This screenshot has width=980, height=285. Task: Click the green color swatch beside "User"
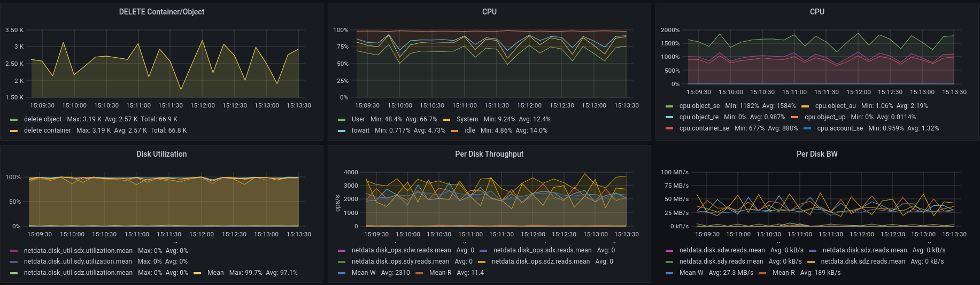tap(342, 120)
